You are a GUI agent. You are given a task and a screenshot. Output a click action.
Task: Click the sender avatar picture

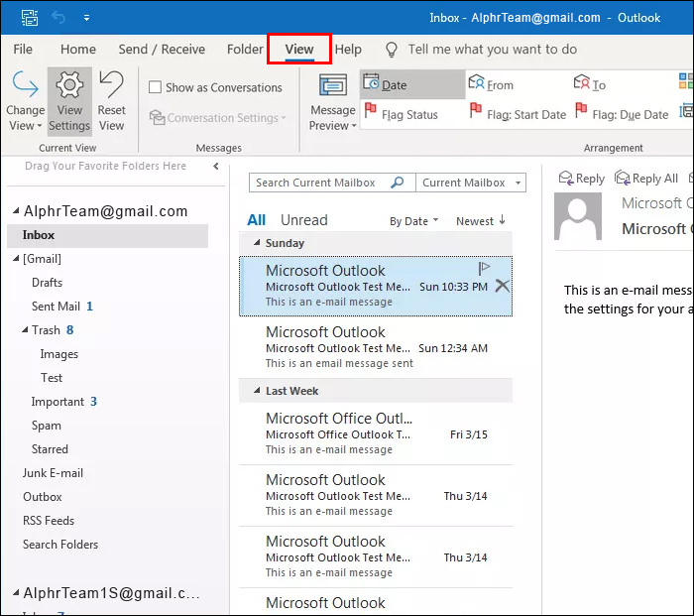578,216
